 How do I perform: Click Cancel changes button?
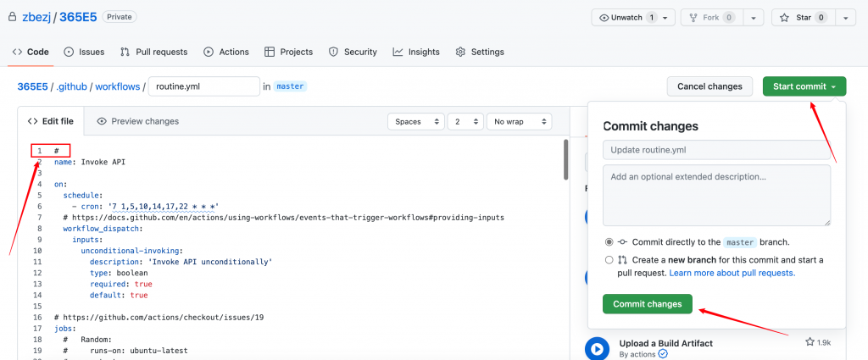click(x=710, y=86)
